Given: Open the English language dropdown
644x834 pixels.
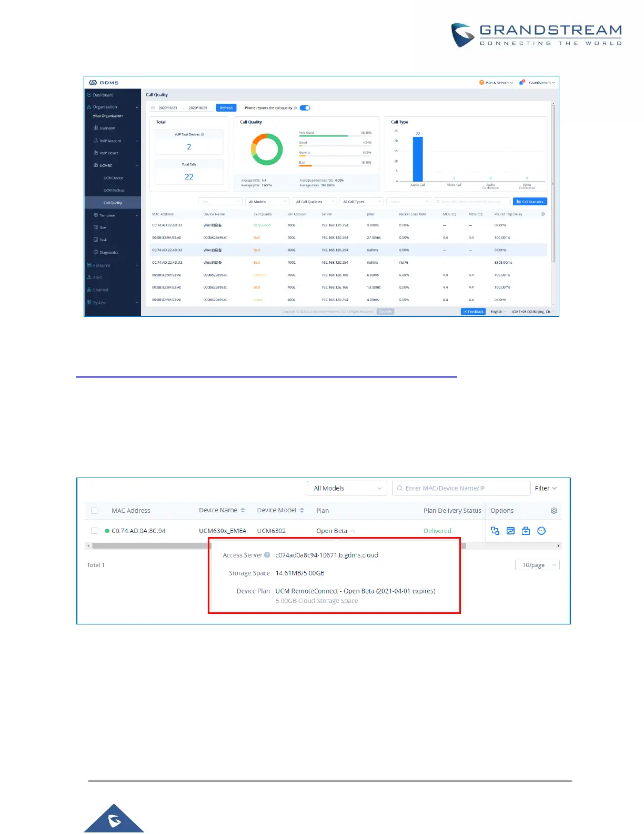Looking at the screenshot, I should (498, 312).
